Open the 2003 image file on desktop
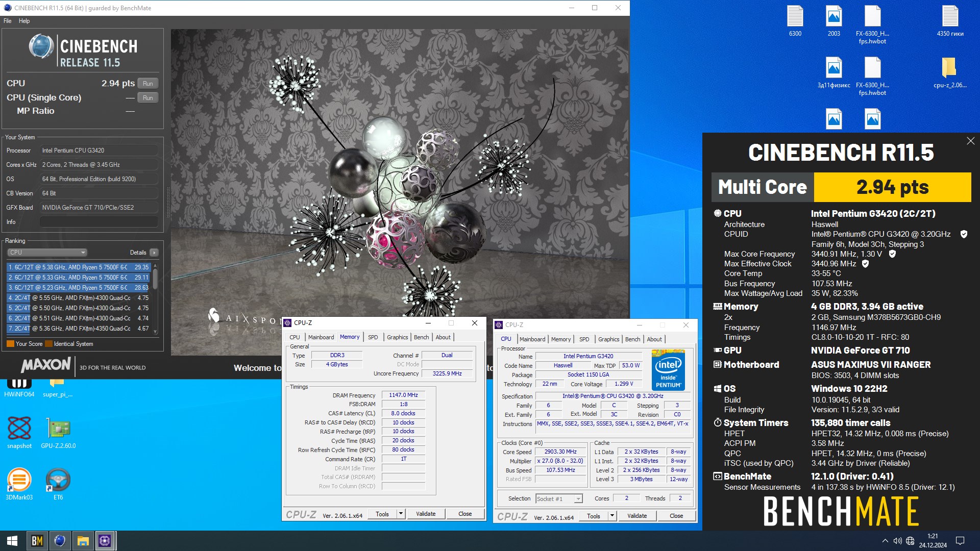Image resolution: width=980 pixels, height=551 pixels. pos(834,21)
